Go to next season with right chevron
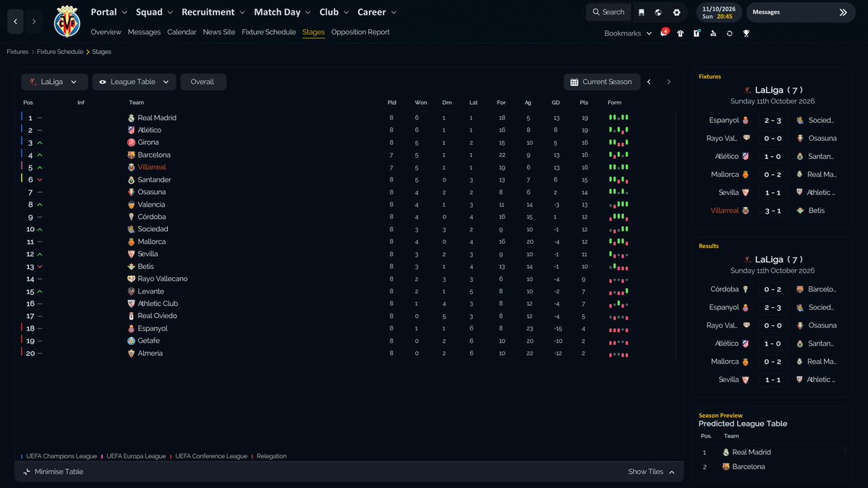The width and height of the screenshot is (868, 488). pyautogui.click(x=669, y=82)
